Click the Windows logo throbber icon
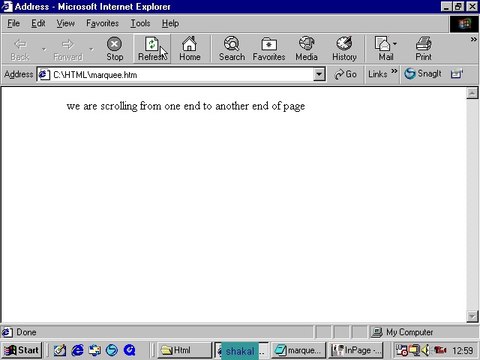The image size is (480, 360). coord(464,24)
